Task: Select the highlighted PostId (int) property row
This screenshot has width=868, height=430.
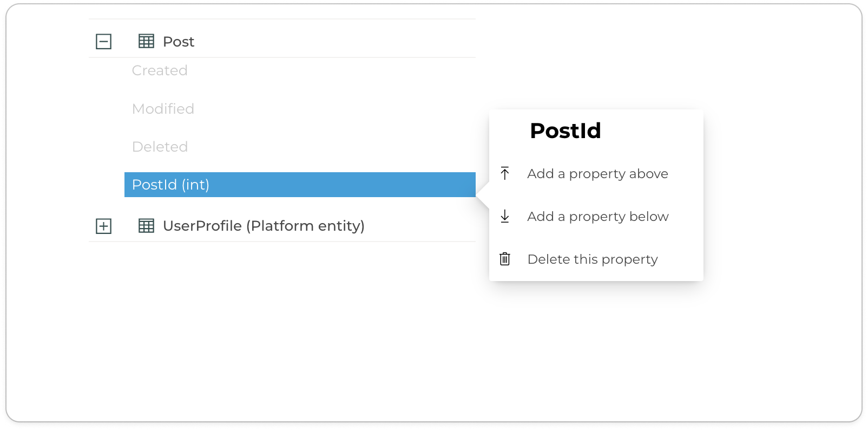Action: pyautogui.click(x=300, y=185)
